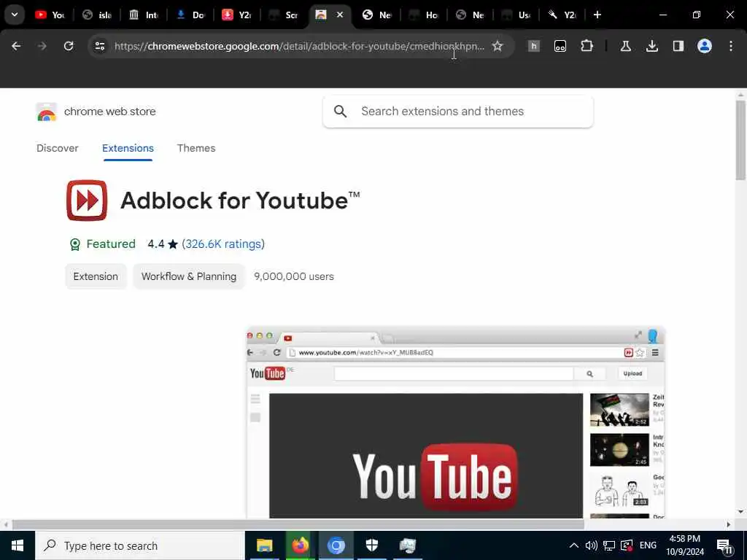This screenshot has height=560, width=747.
Task: Click the 'chrome web store' title
Action: (110, 112)
